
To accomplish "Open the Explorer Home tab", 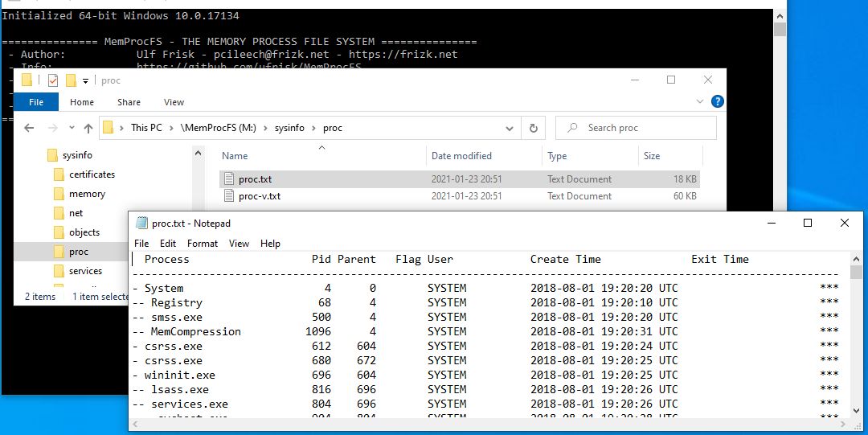I will click(82, 102).
